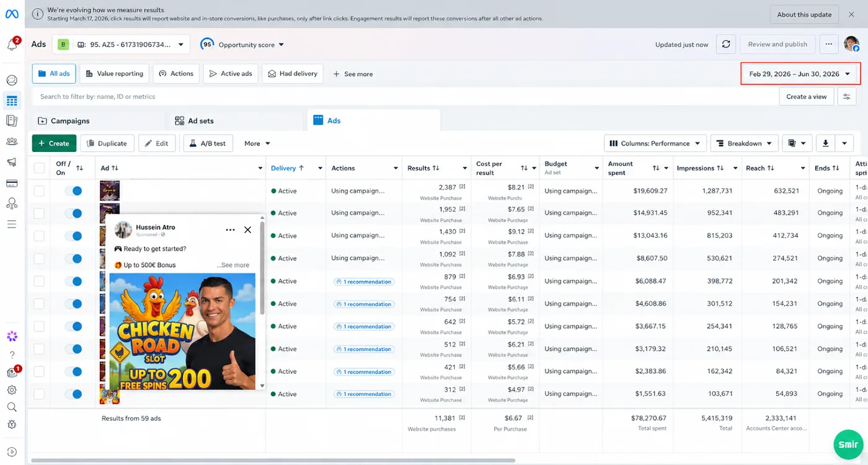Select the Campaigns table icon in sidebar
The image size is (868, 465).
coord(12,101)
